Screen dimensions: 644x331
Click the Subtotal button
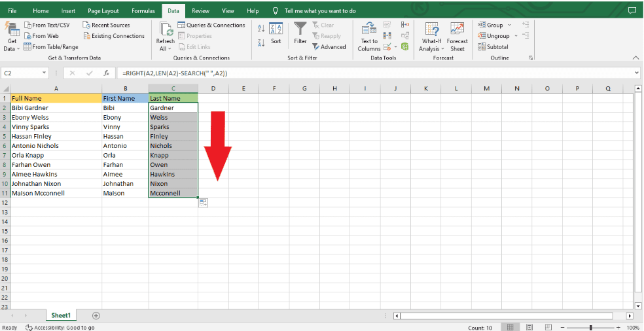click(x=493, y=47)
